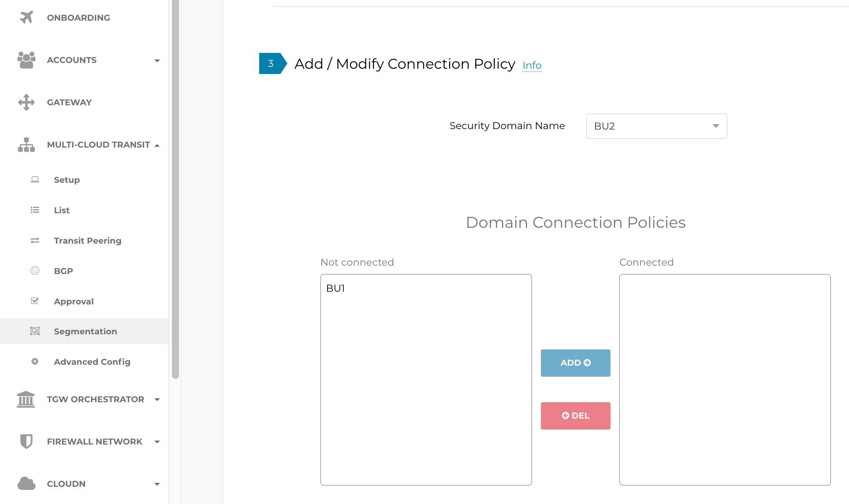Viewport: 849px width, 504px height.
Task: Click the Firewall Network menu label
Action: coord(94,441)
